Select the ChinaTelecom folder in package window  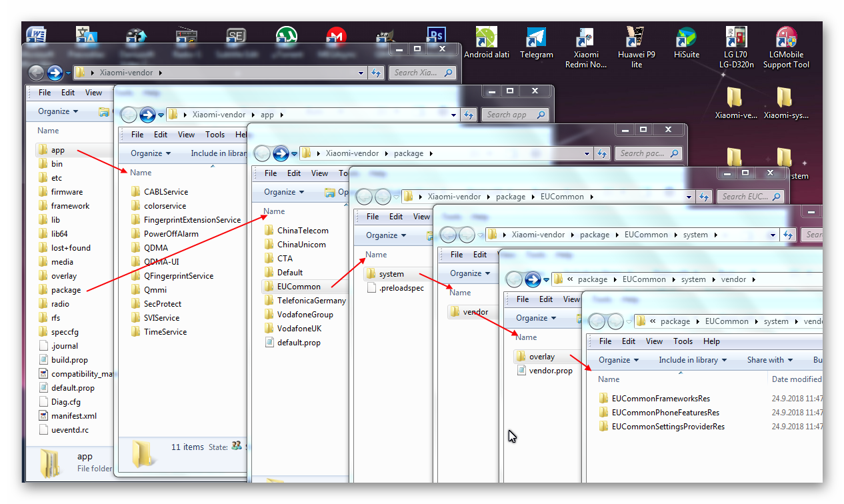pos(296,231)
